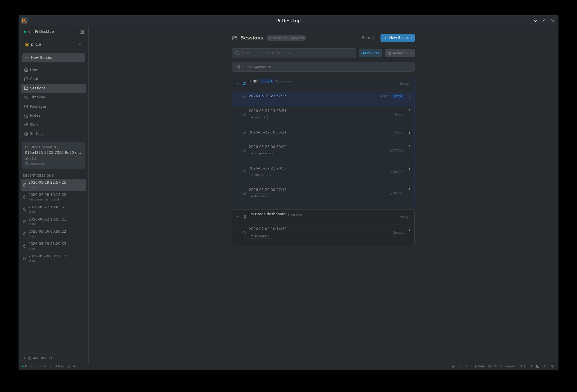
Task: Click the llm usage dashboard project tree icon
Action: point(244,217)
